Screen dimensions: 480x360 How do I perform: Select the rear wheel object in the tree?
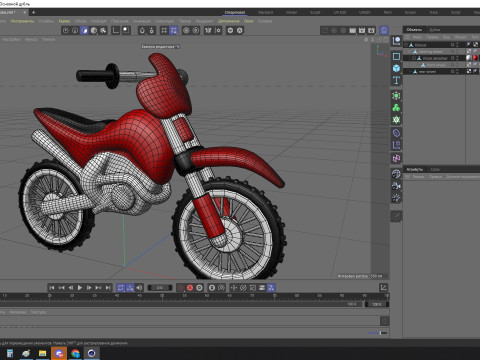[427, 71]
